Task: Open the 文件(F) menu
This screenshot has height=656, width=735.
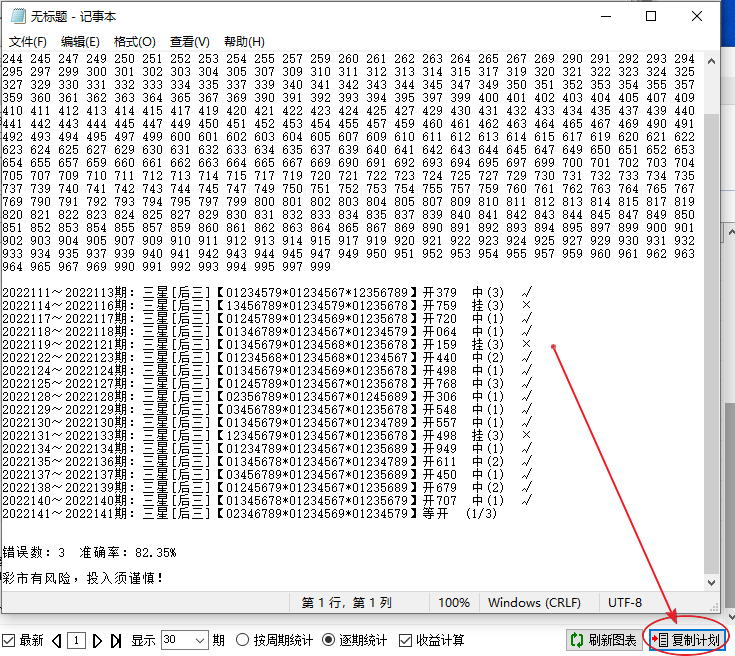Action: [x=28, y=42]
